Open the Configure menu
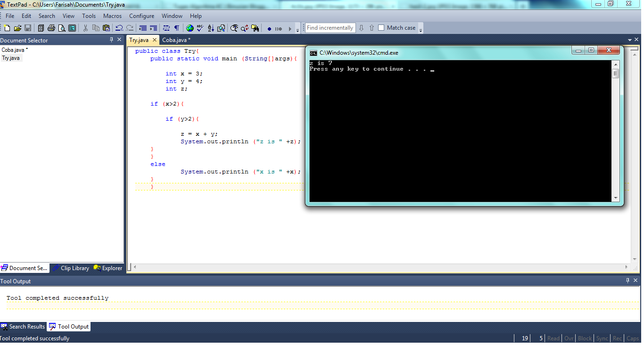The image size is (644, 362). click(141, 16)
